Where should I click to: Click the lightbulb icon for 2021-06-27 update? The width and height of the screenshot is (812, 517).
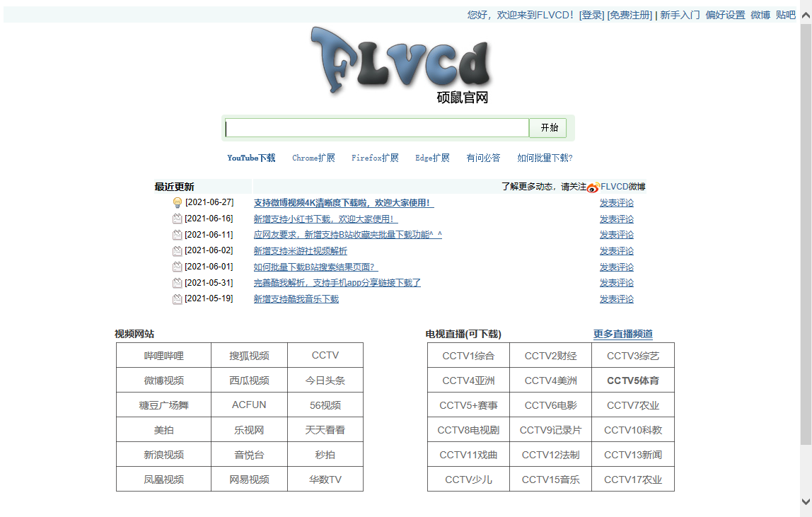pos(177,202)
